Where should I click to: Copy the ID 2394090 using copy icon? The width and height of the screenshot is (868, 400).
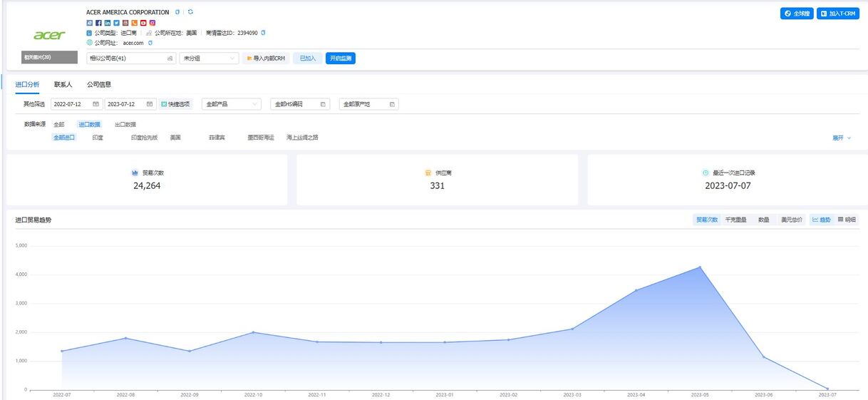263,33
